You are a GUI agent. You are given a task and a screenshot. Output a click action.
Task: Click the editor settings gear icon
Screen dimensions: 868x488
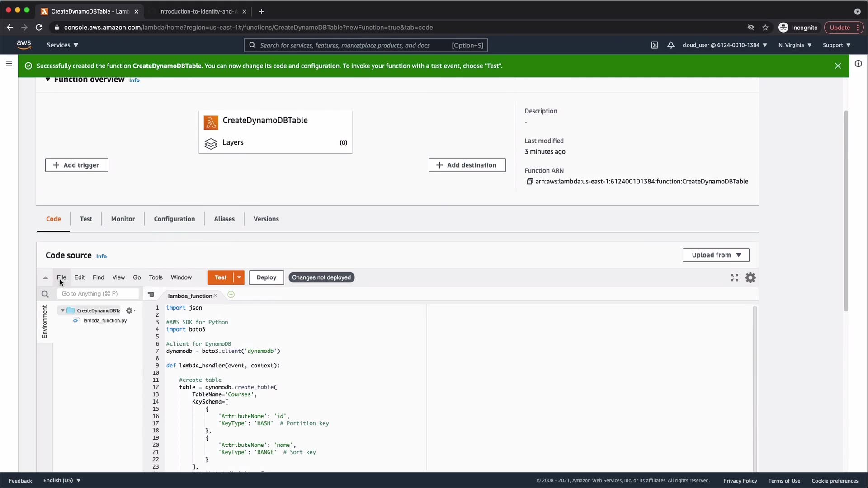coord(750,277)
